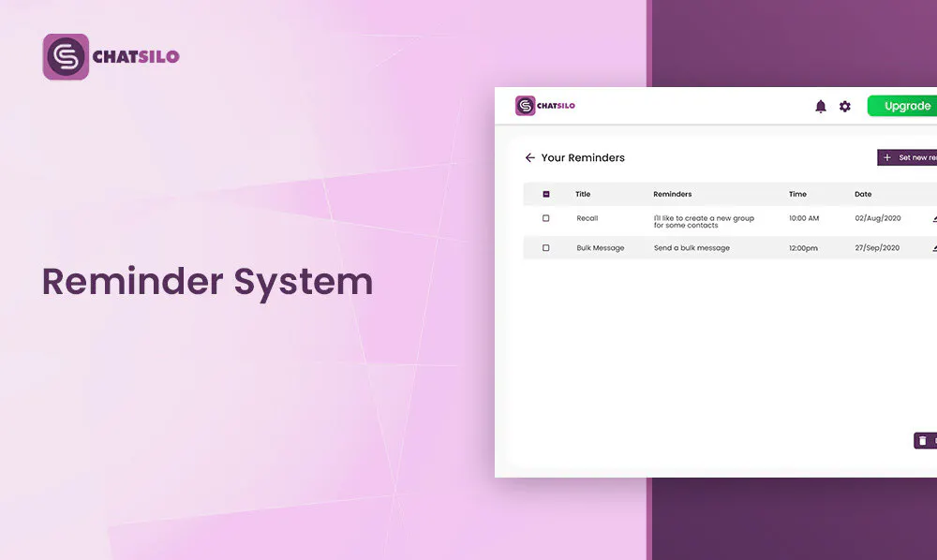937x560 pixels.
Task: Click the 12:00pm time cell
Action: (x=803, y=248)
